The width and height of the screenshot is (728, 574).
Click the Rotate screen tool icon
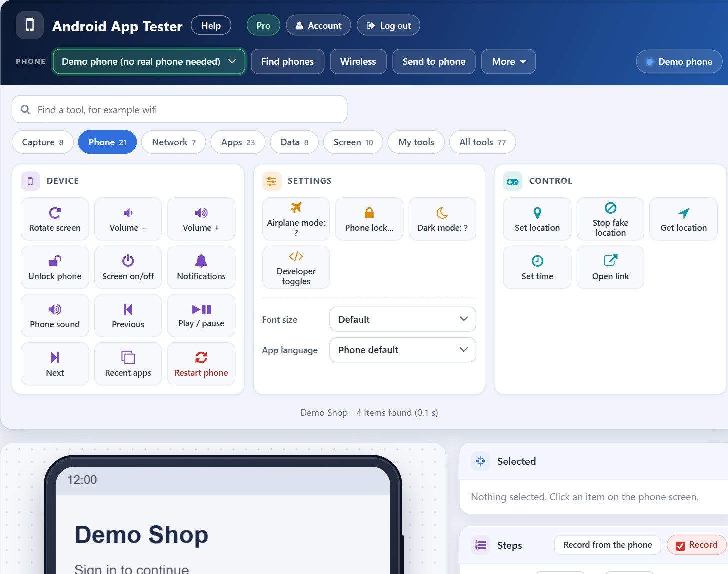point(55,213)
